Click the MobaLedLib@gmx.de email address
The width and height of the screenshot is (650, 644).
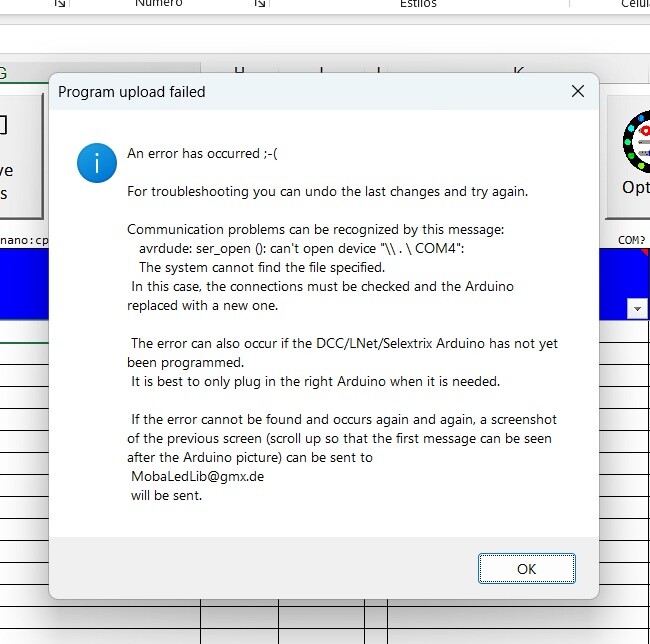197,476
